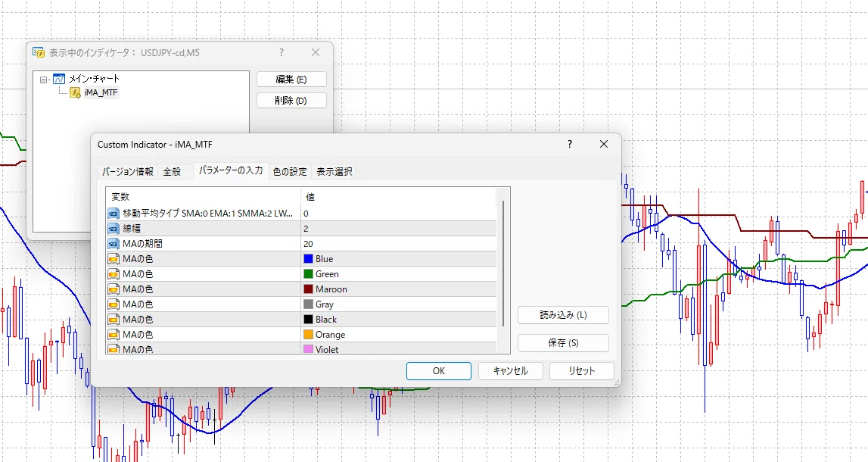The height and width of the screenshot is (462, 868).
Task: Click the dialog resize grip corner
Action: (x=616, y=382)
